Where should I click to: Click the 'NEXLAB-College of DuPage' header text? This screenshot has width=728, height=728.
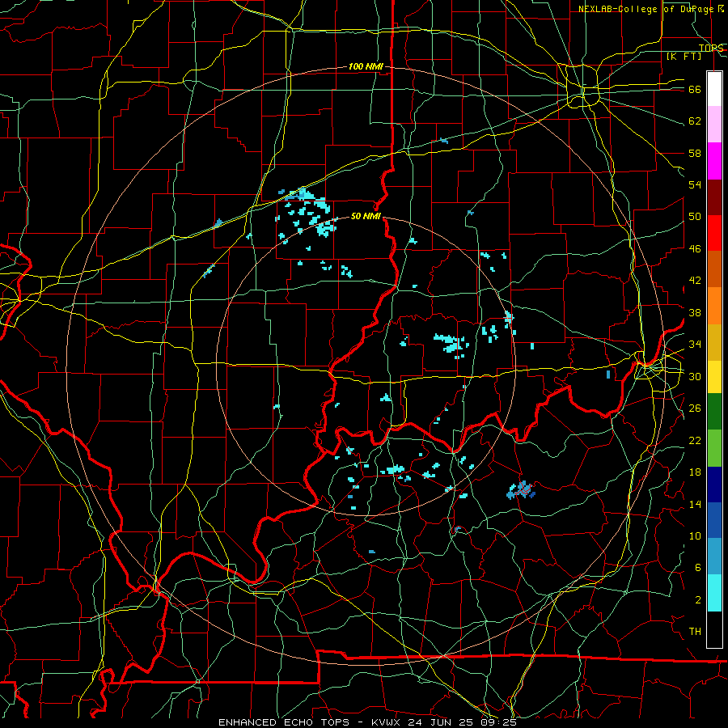click(645, 9)
